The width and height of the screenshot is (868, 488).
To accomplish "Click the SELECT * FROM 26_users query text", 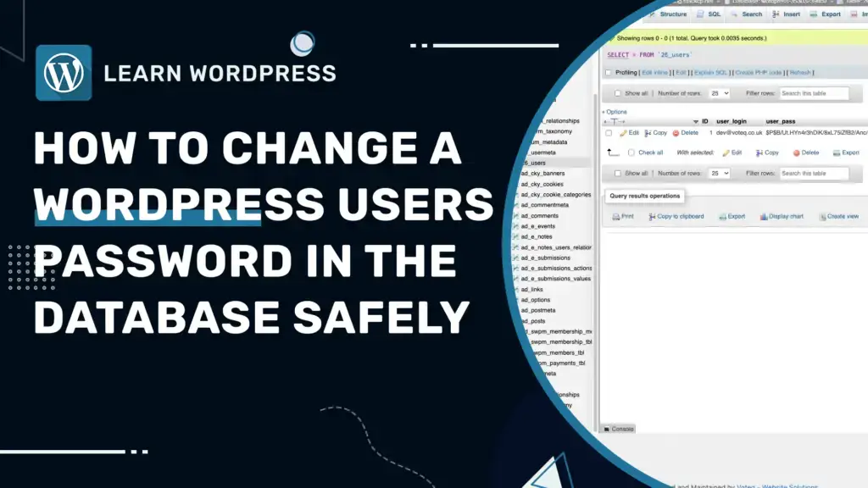I will tap(649, 55).
